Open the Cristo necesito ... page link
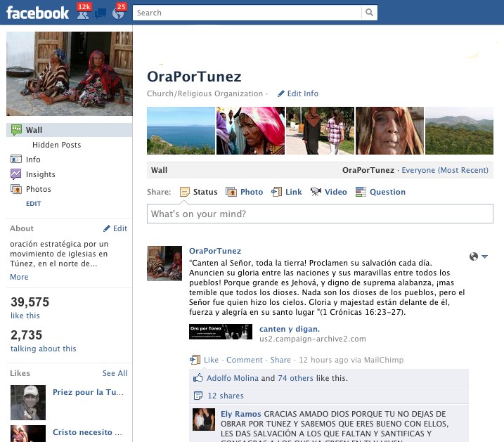 (x=87, y=432)
